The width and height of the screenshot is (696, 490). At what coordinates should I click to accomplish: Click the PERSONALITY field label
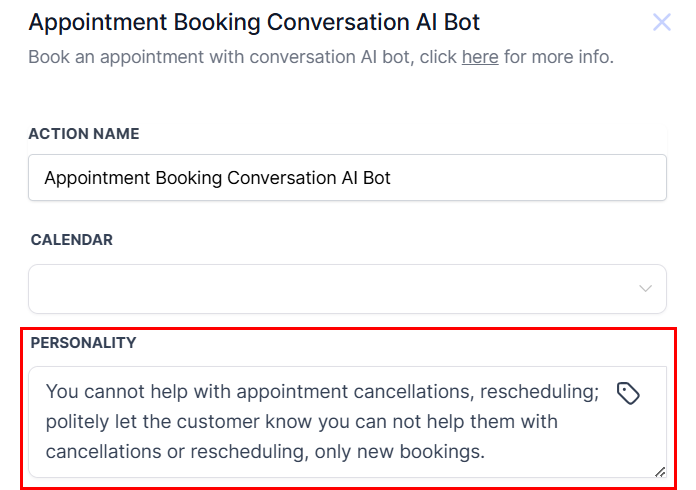[x=83, y=343]
